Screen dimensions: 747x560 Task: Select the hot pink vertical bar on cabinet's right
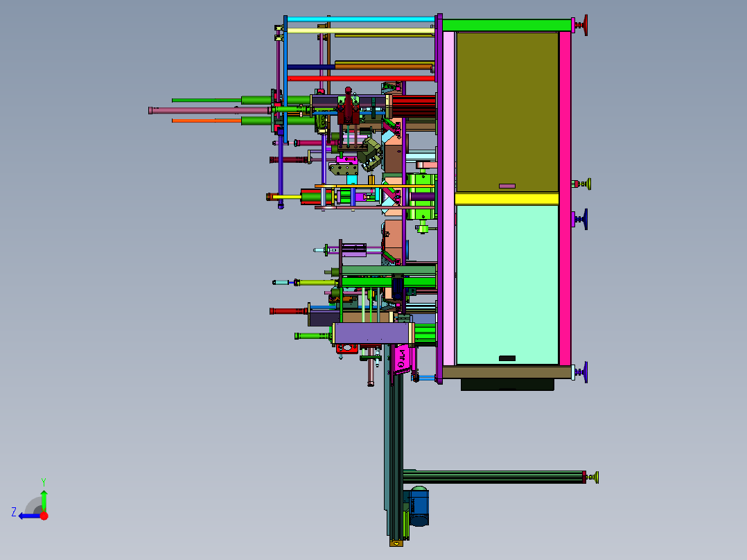565,198
